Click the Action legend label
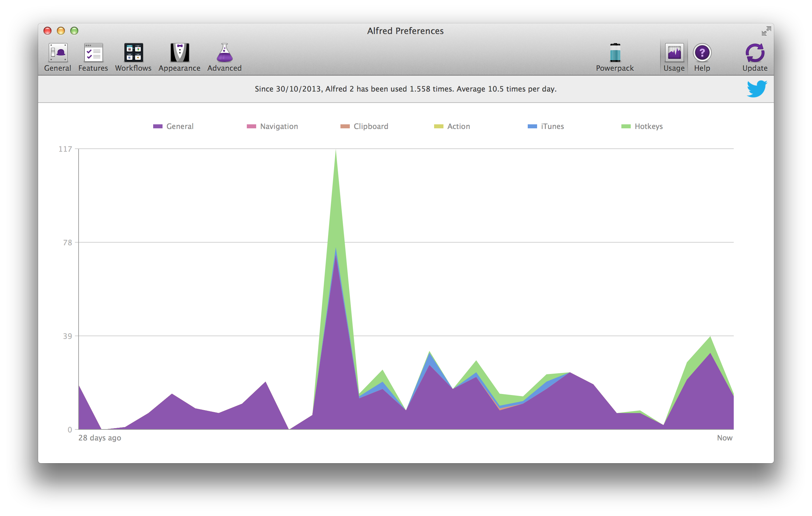This screenshot has height=516, width=812. click(x=458, y=126)
